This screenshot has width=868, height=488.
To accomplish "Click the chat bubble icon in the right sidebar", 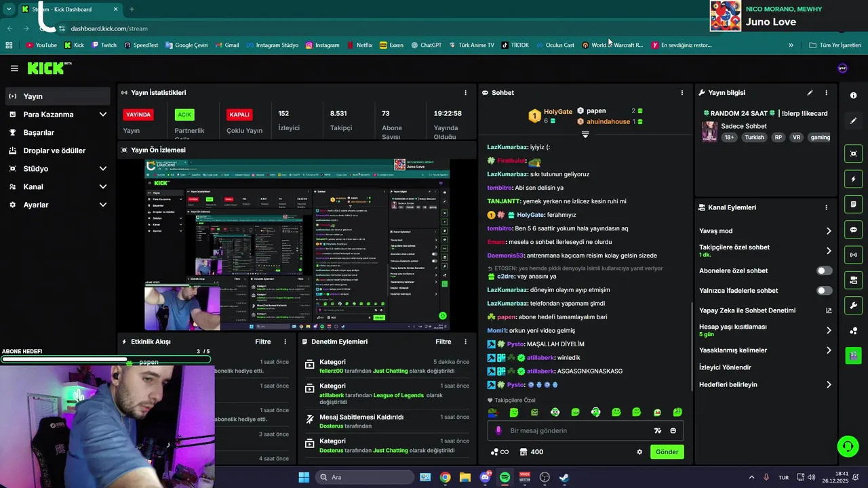I will (x=854, y=230).
